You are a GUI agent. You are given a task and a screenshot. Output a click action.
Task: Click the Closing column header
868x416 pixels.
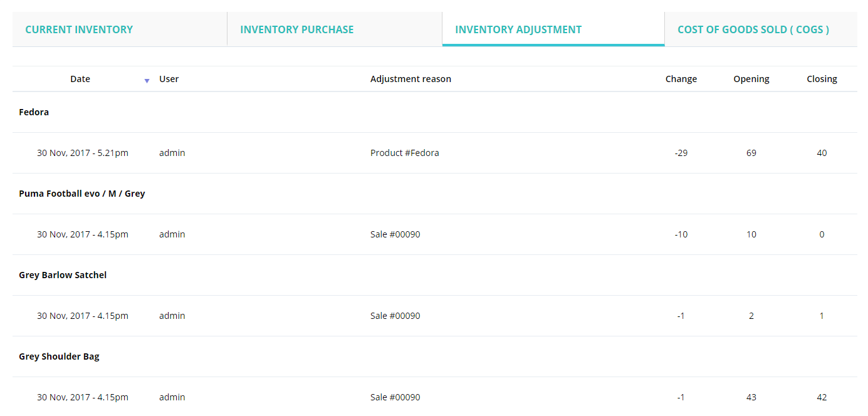point(822,79)
